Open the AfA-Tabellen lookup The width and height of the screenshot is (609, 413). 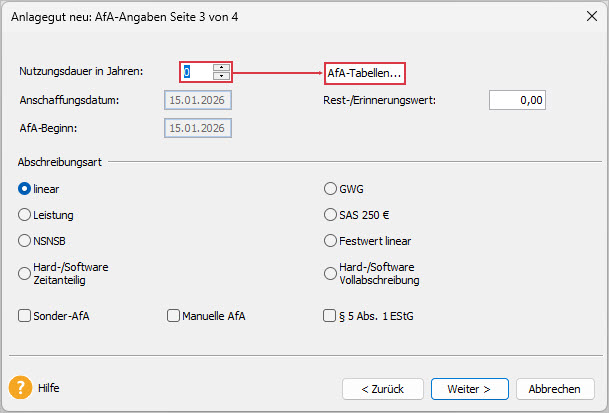pos(364,73)
